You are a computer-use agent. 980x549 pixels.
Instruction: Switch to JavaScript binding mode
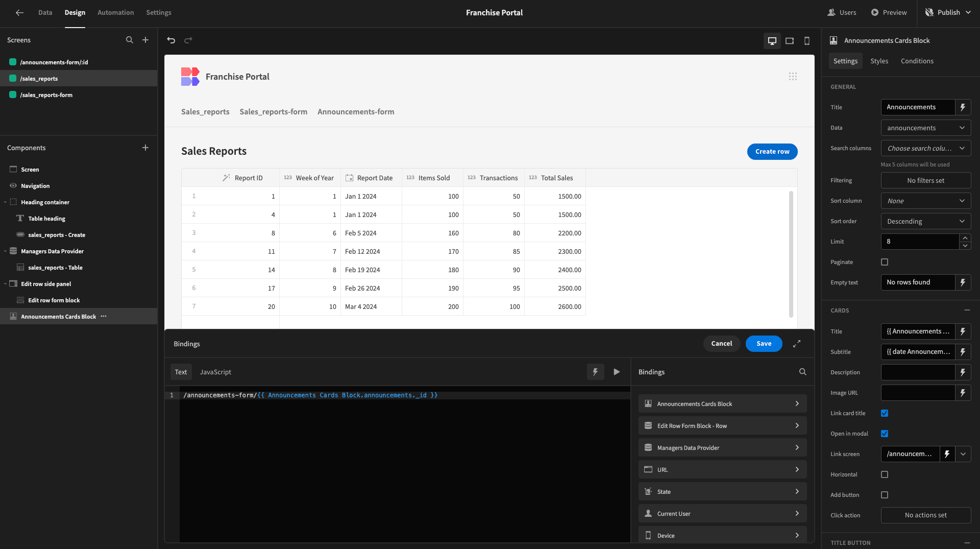[x=215, y=372]
